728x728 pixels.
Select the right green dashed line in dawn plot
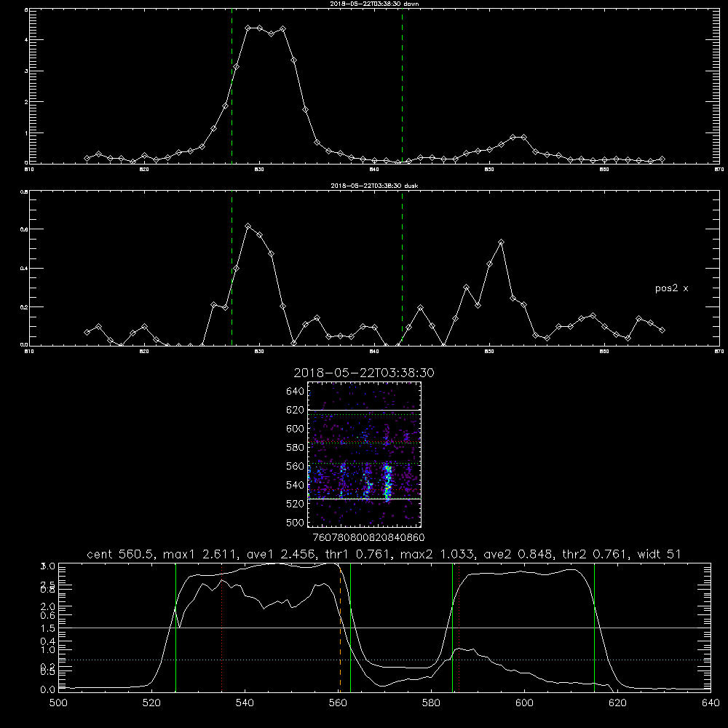[x=402, y=87]
